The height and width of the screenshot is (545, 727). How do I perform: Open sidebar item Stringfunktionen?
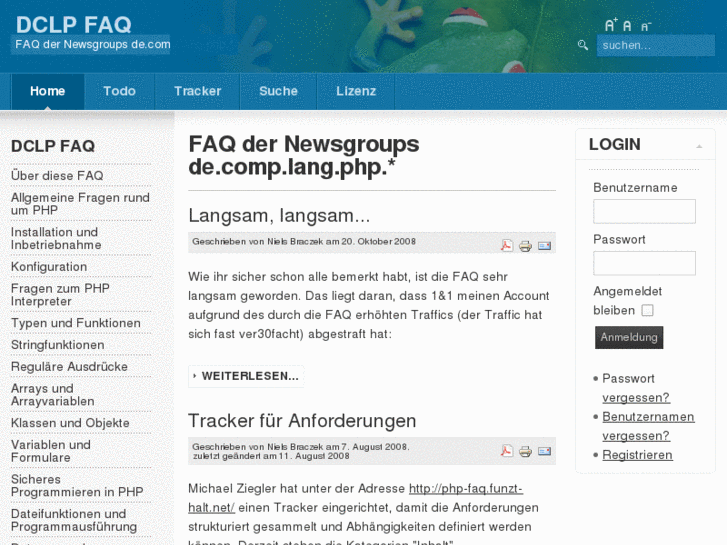coord(57,345)
